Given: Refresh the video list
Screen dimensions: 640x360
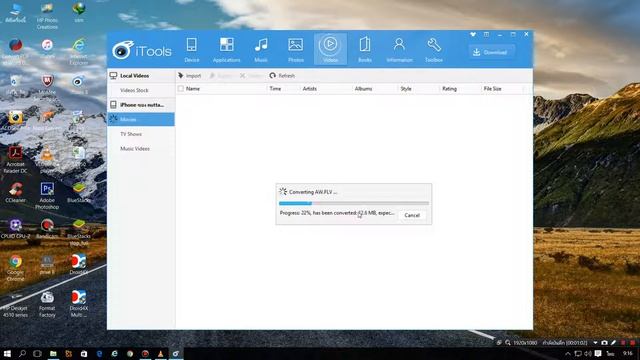Looking at the screenshot, I should click(x=282, y=76).
